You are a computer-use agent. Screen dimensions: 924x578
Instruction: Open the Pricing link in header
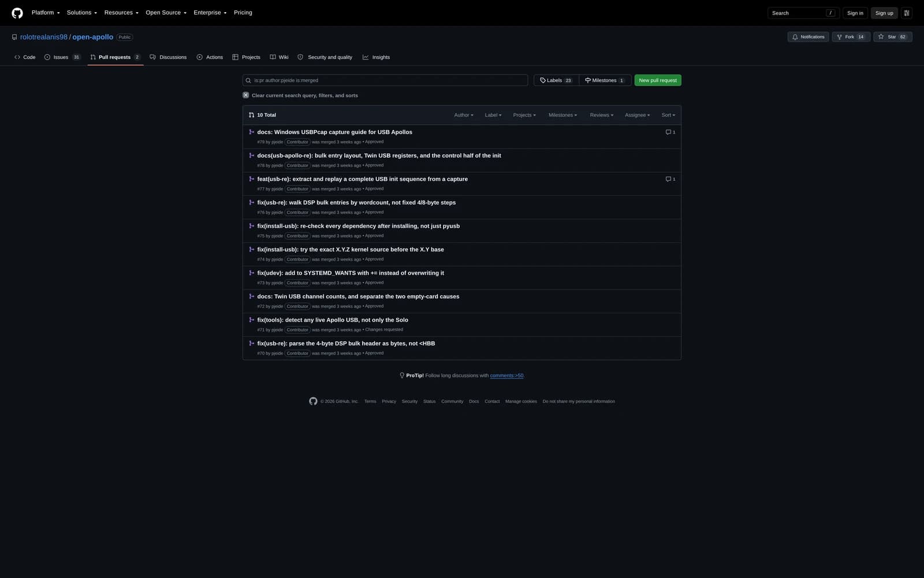coord(243,13)
